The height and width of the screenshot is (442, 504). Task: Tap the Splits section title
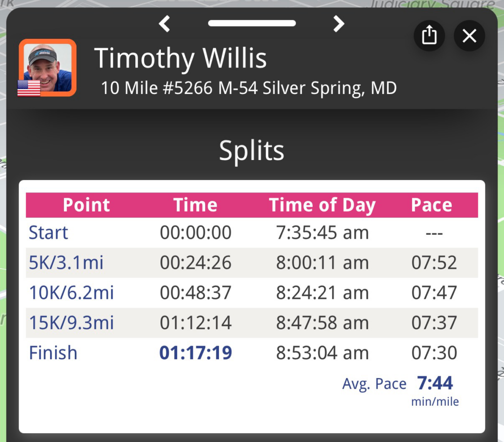pyautogui.click(x=252, y=150)
